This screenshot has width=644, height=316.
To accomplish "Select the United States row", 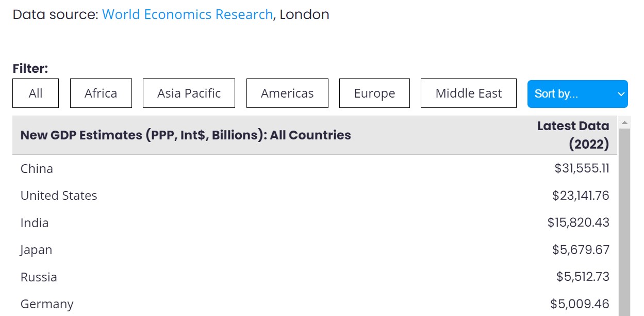I will (x=315, y=196).
